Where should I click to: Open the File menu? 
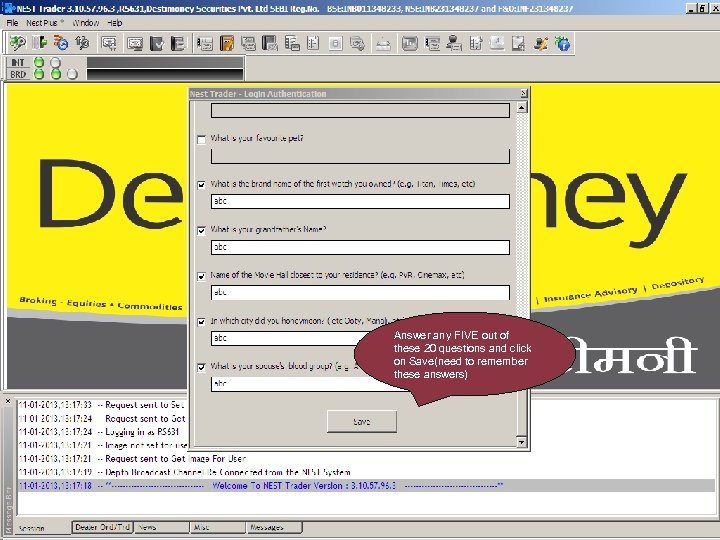pyautogui.click(x=12, y=23)
